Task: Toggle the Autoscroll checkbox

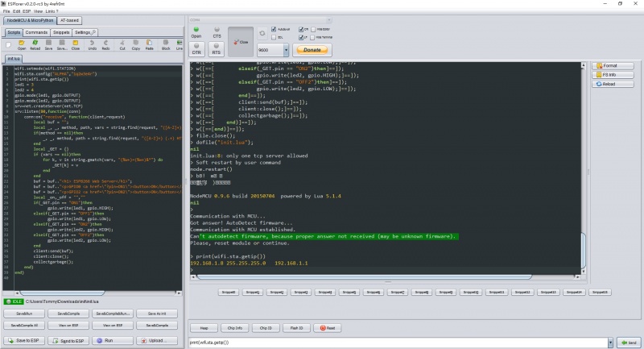Action: 274,29
